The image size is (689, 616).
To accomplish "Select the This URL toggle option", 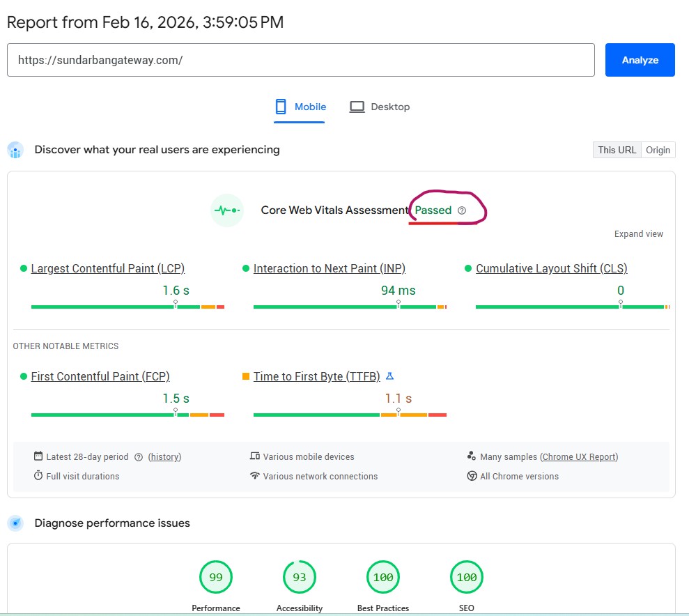I will click(617, 150).
